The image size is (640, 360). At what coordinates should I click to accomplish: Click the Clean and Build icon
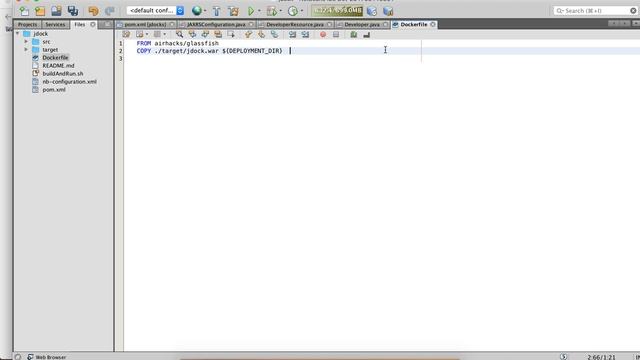[233, 11]
